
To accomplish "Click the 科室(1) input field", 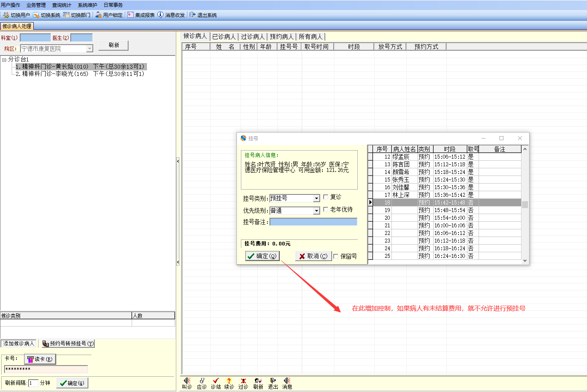I will point(35,38).
